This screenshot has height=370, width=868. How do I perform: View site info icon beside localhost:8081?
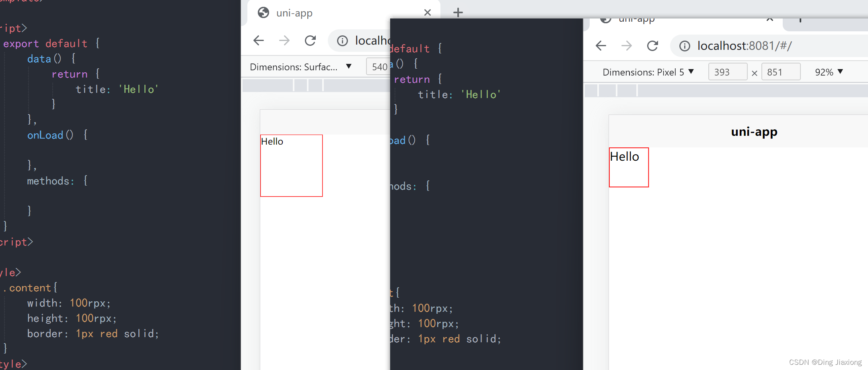click(x=685, y=46)
